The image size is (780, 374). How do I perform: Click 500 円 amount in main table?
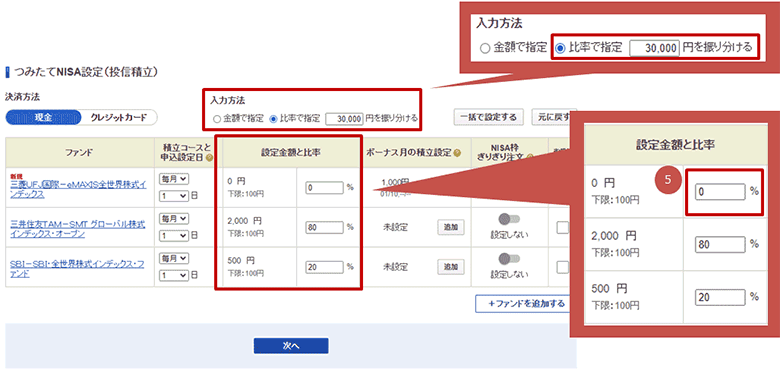[x=241, y=260]
